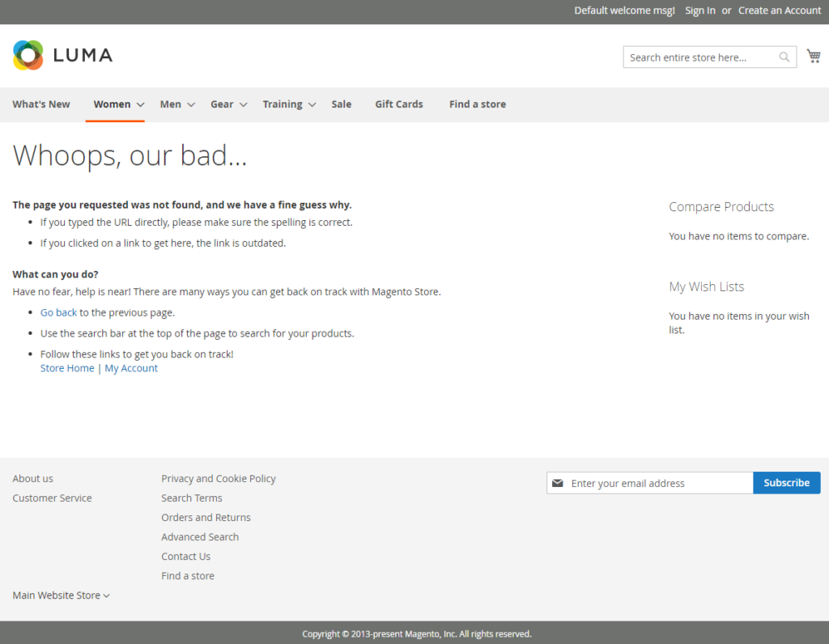The height and width of the screenshot is (644, 829).
Task: Expand the Men menu chevron
Action: tap(191, 104)
